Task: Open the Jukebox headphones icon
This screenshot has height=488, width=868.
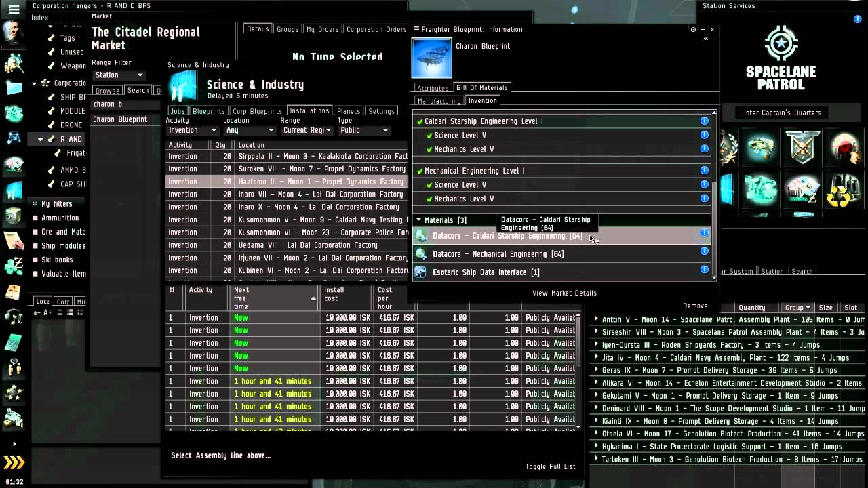Action: pyautogui.click(x=14, y=317)
